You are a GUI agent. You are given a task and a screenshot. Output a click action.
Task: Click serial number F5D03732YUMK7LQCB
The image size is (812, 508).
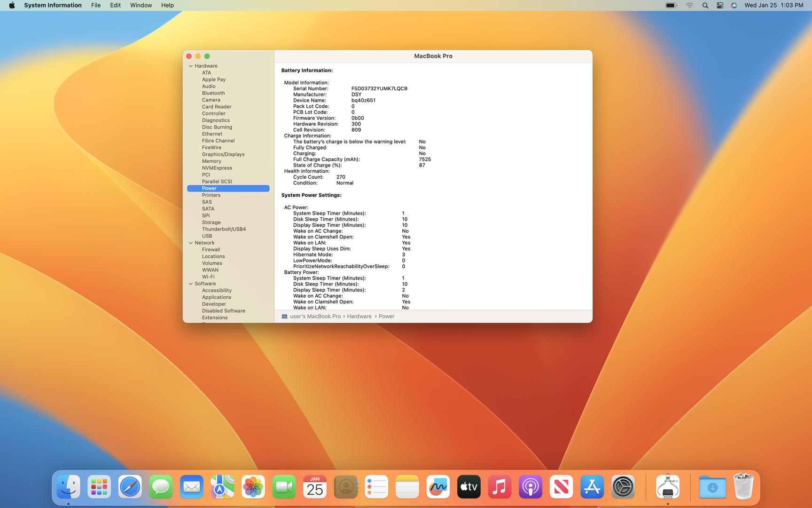379,88
